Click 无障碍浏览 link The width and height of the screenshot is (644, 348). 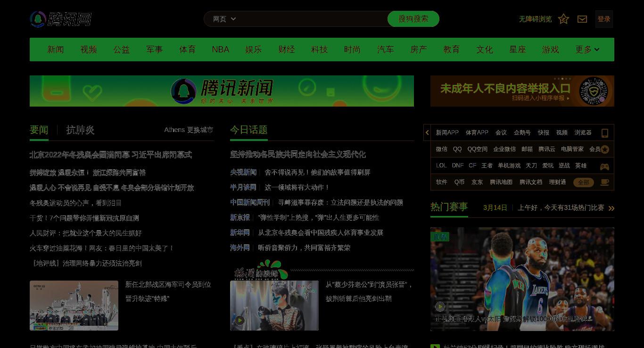(x=535, y=19)
